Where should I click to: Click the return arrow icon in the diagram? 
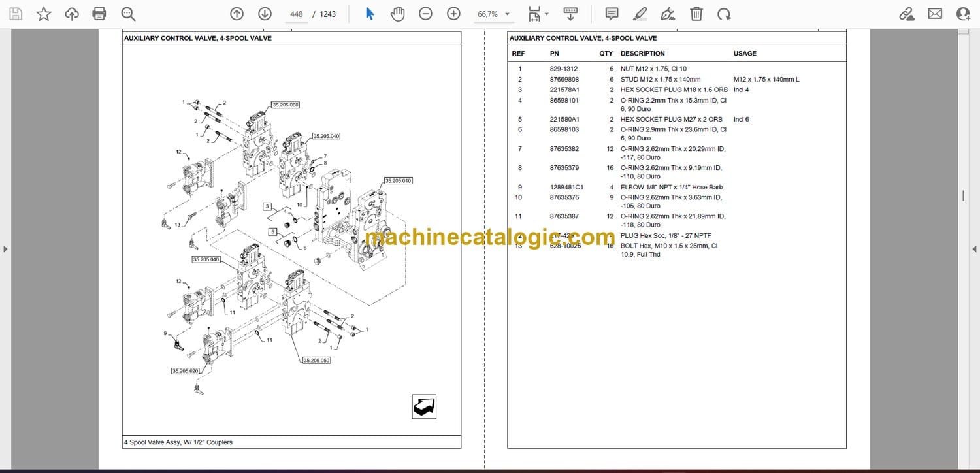click(x=424, y=407)
